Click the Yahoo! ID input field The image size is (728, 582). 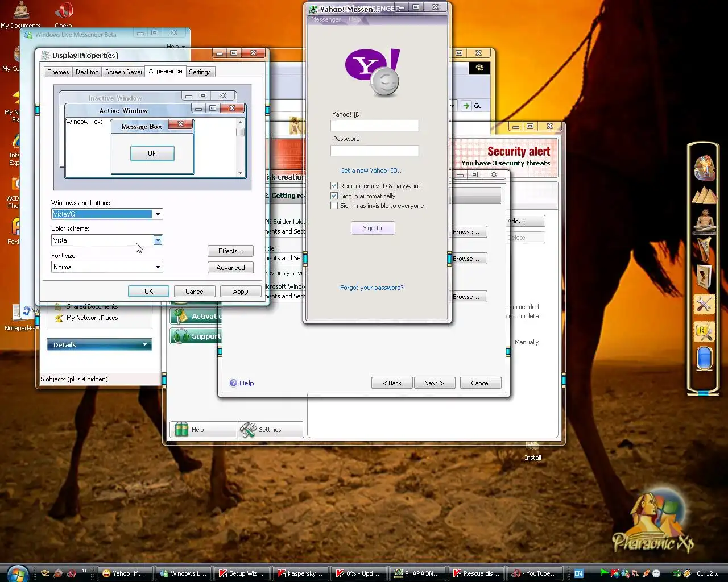coord(374,126)
